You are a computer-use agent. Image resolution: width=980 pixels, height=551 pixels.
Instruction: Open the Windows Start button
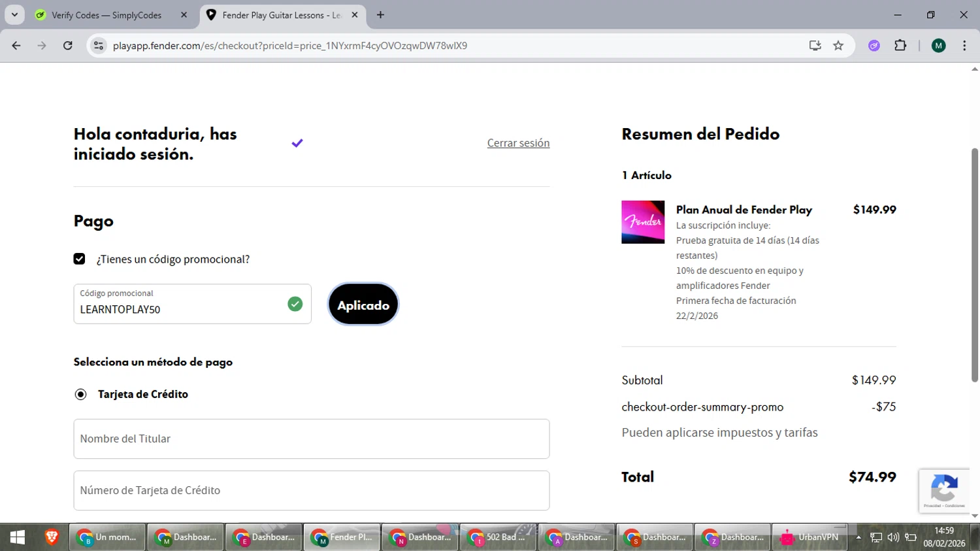coord(18,537)
